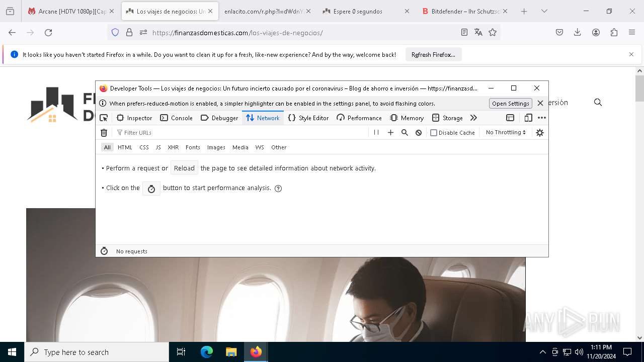644x362 pixels.
Task: Filter requests by Media
Action: click(240, 147)
